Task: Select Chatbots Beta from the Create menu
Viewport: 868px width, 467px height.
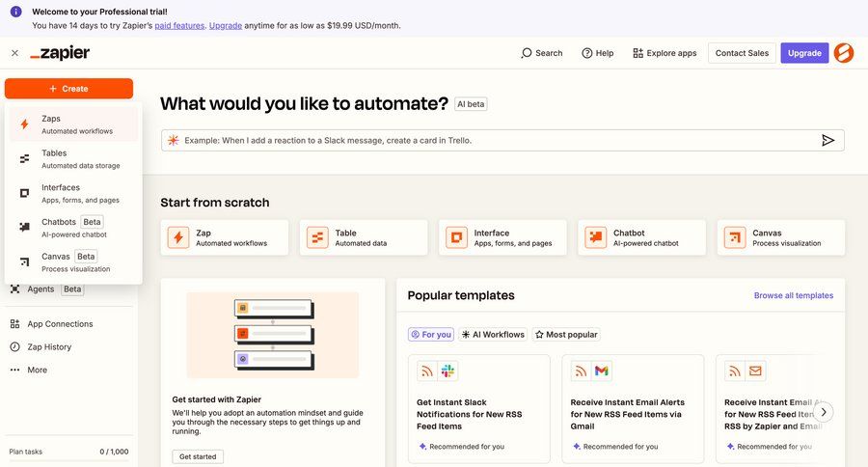Action: (x=73, y=227)
